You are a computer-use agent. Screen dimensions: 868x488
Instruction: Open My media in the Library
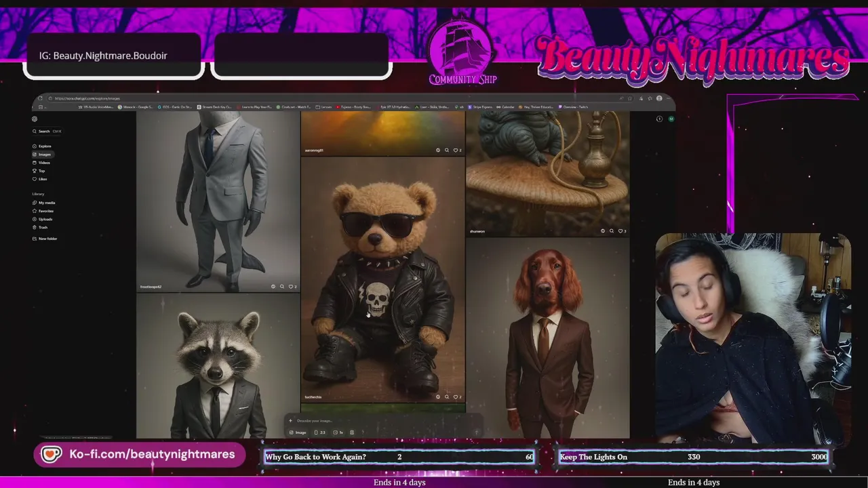pyautogui.click(x=44, y=203)
